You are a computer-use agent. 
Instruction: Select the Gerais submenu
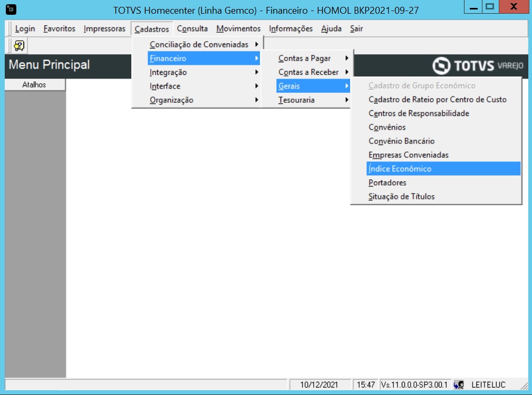click(x=313, y=86)
